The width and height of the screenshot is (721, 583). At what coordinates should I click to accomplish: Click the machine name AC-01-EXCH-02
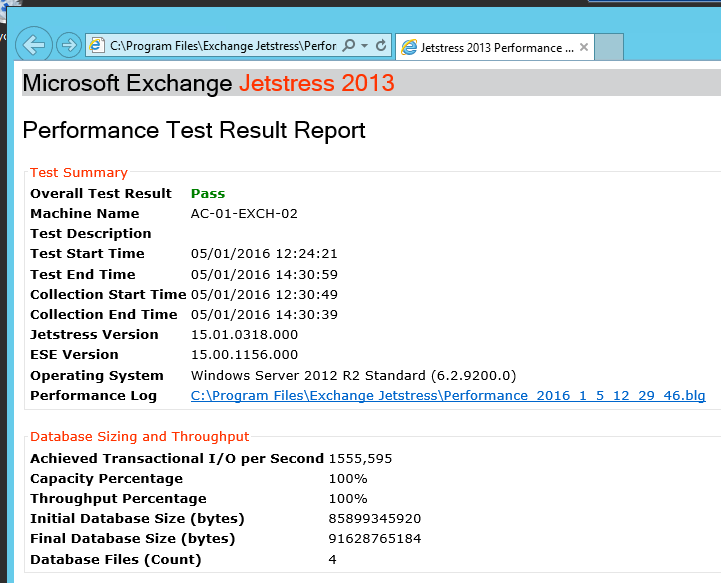[x=244, y=214]
